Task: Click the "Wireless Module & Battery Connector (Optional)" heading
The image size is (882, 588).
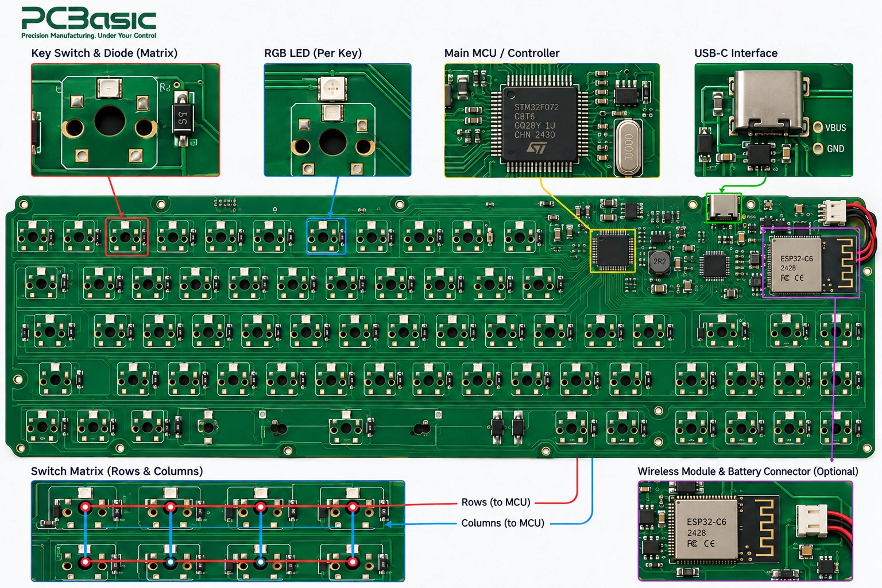Action: pyautogui.click(x=748, y=471)
